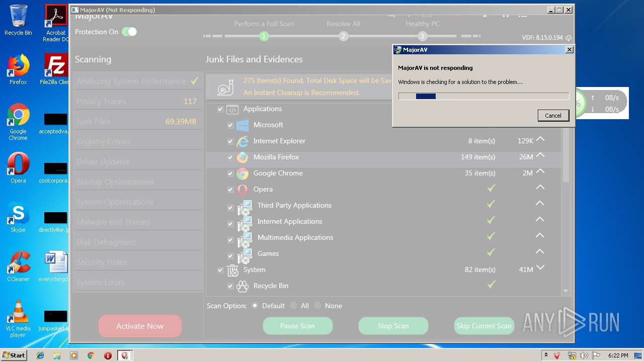Select Malware and Threats in scanning list
This screenshot has height=362, width=644.
point(137,222)
